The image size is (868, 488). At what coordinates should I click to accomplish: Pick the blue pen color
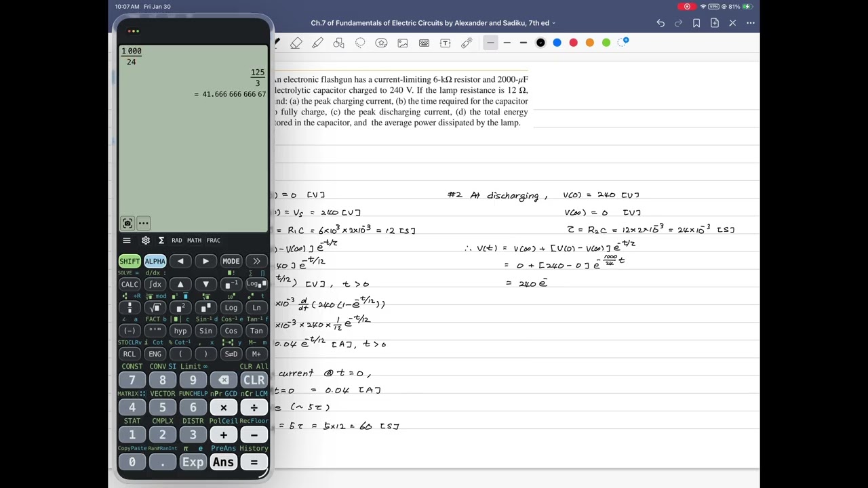[x=557, y=43]
